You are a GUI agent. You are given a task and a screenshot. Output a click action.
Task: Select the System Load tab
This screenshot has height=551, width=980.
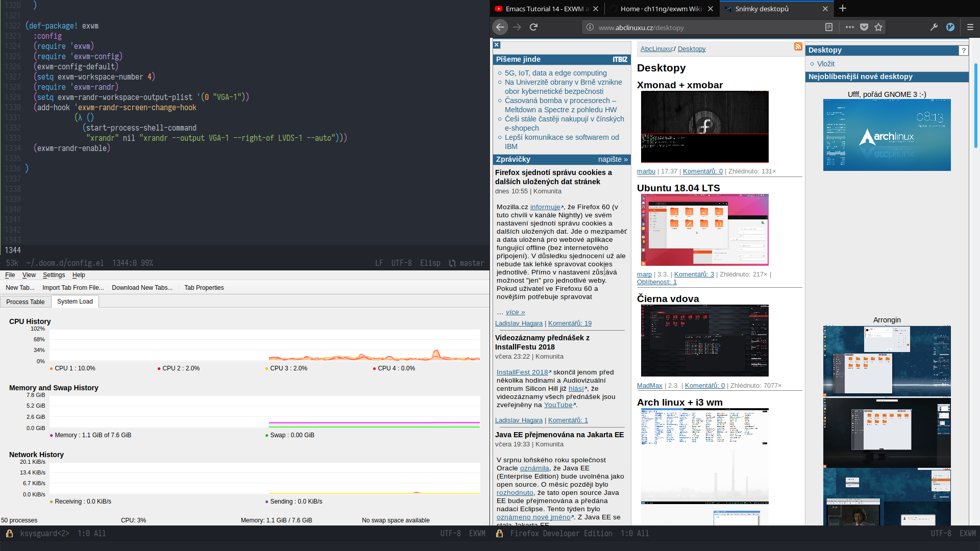click(75, 302)
